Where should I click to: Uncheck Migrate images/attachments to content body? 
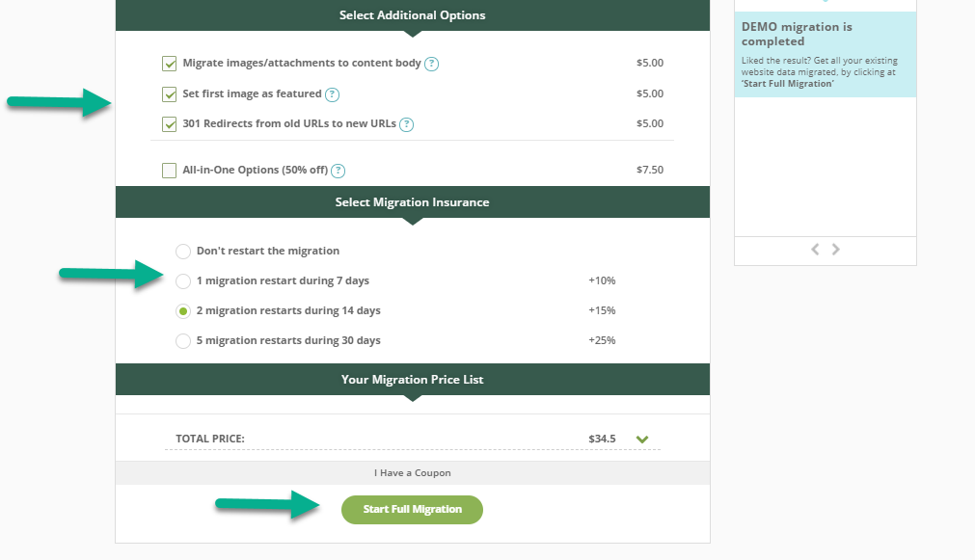click(169, 64)
